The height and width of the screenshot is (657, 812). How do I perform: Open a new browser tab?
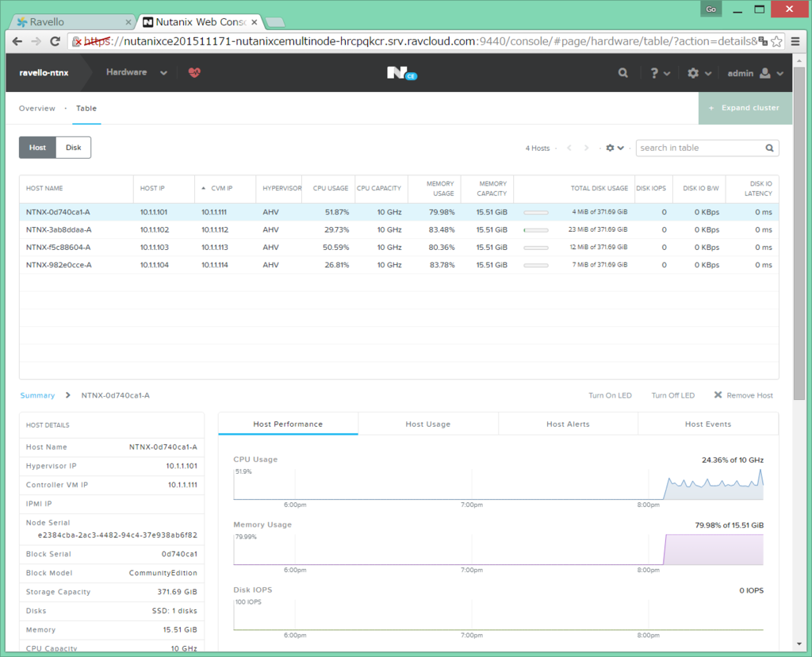[x=275, y=22]
